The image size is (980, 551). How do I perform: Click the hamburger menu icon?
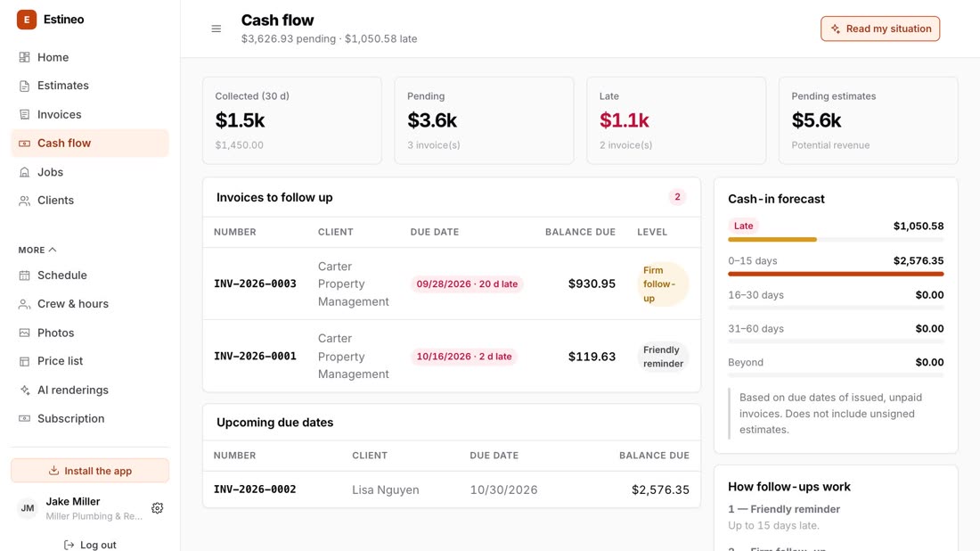tap(216, 29)
